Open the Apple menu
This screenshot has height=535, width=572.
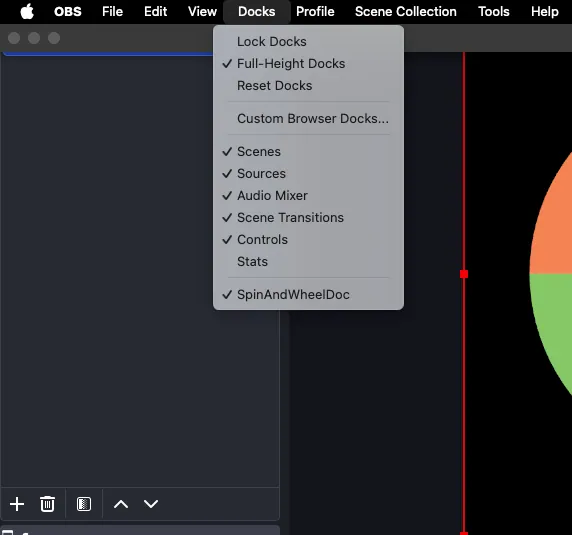[x=27, y=11]
